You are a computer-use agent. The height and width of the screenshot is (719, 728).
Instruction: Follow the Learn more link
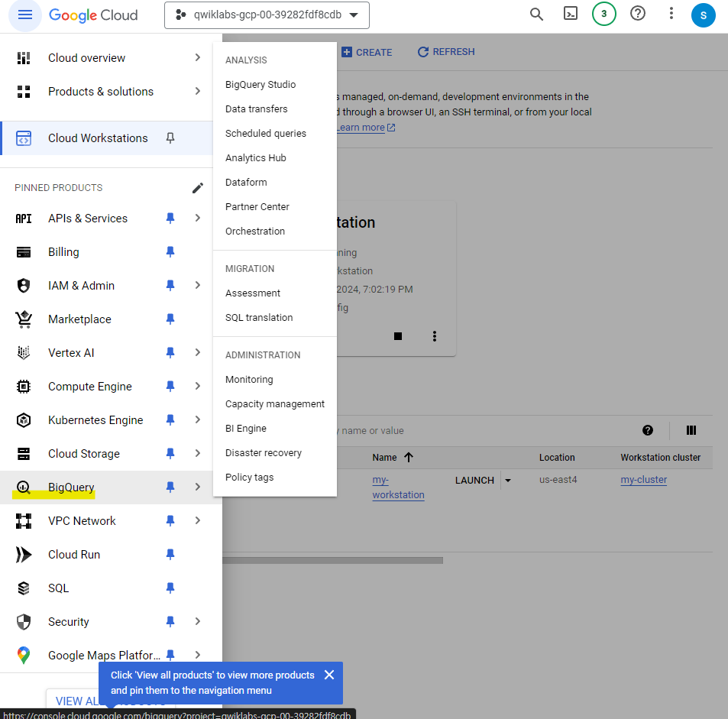pyautogui.click(x=365, y=128)
